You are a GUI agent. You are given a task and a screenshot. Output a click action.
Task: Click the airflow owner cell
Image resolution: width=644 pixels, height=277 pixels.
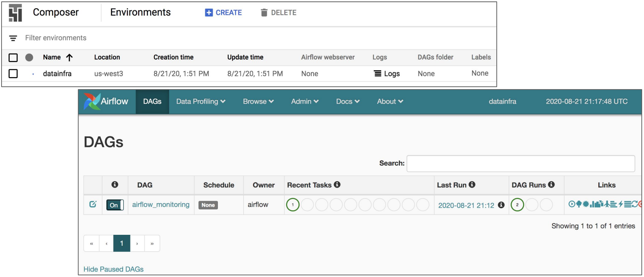click(x=258, y=204)
